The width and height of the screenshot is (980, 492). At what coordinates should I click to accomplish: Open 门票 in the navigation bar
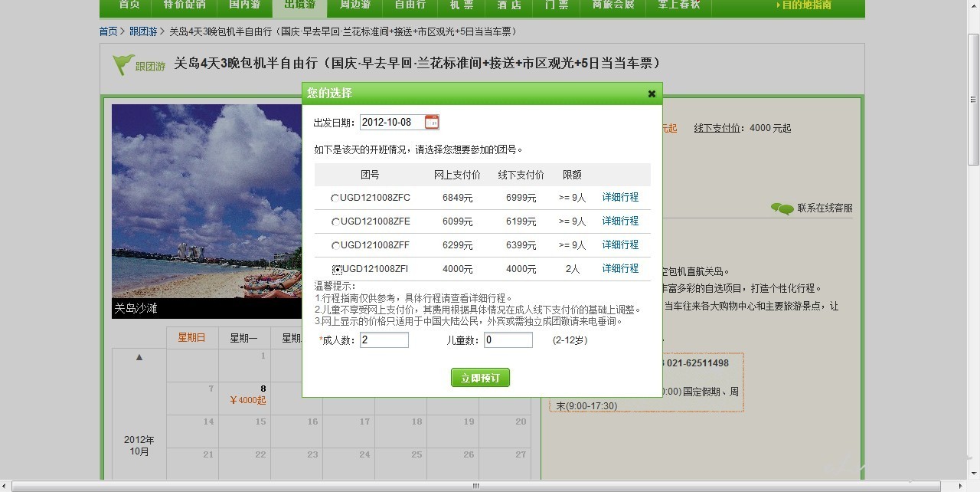[x=557, y=5]
